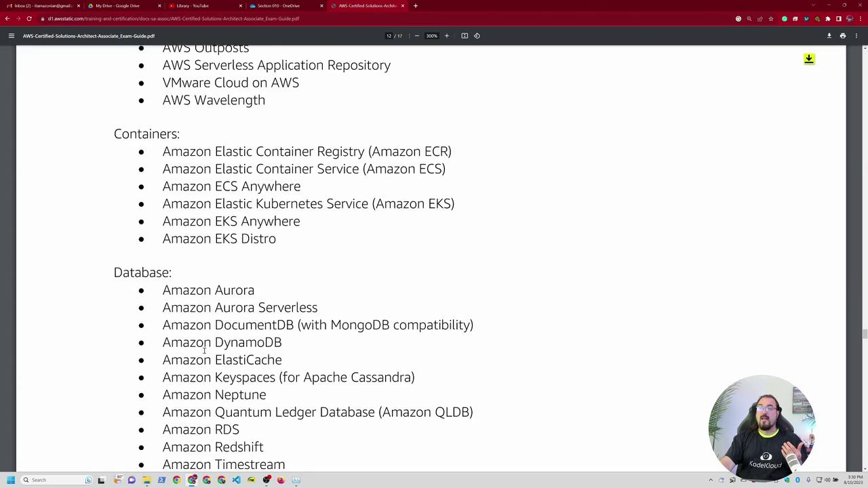Image resolution: width=868 pixels, height=488 pixels.
Task: Click the 'Amazon RDS' text
Action: [x=201, y=430]
